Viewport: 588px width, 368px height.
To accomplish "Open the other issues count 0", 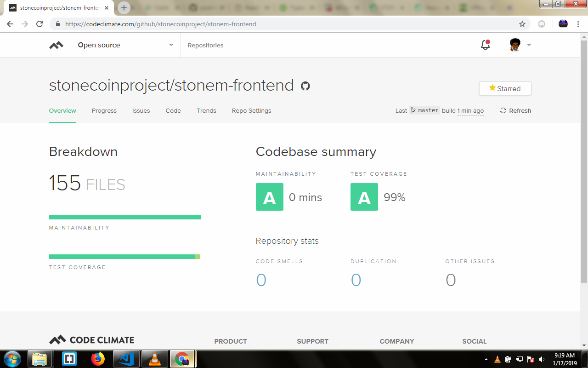I will coord(451,280).
